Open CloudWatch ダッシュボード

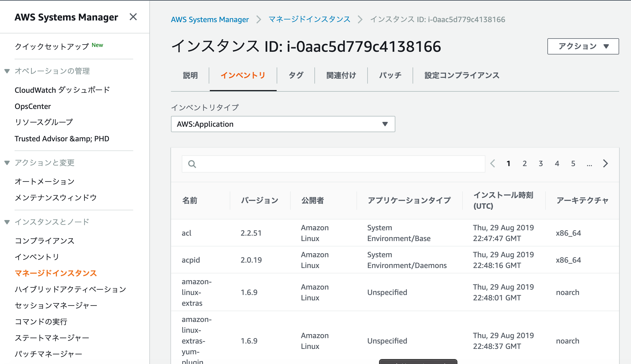62,90
